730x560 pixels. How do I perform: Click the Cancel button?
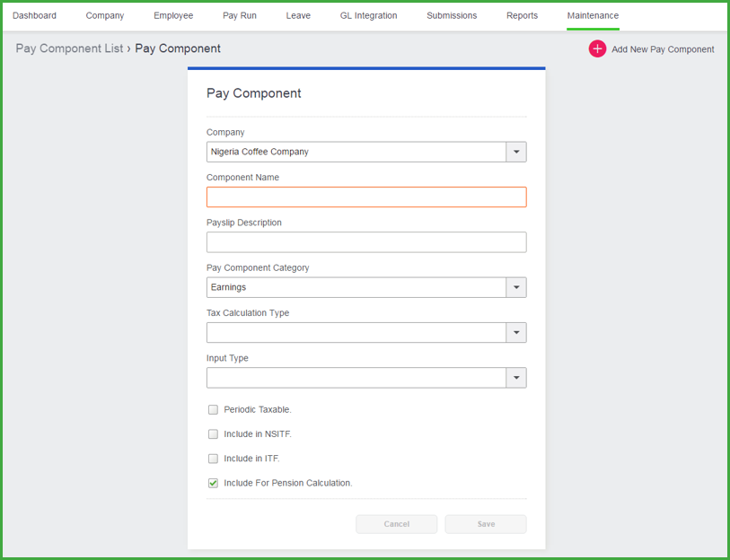click(x=397, y=524)
